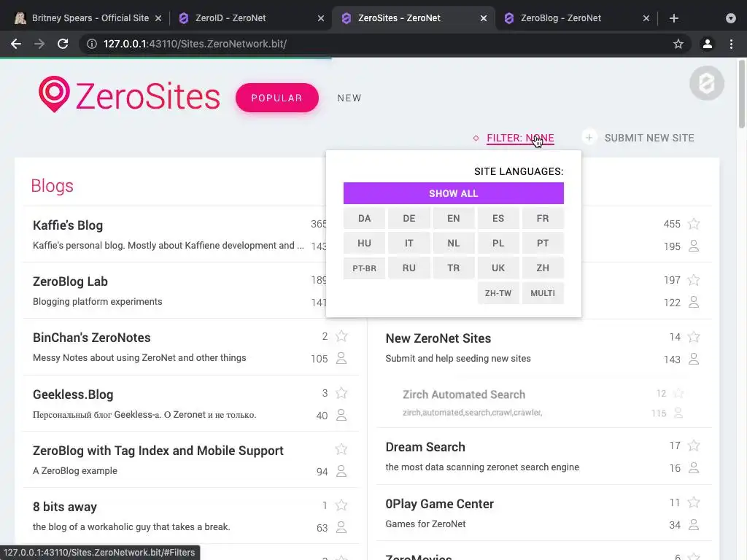Filter sites by NL language
Image resolution: width=747 pixels, height=560 pixels.
(454, 243)
